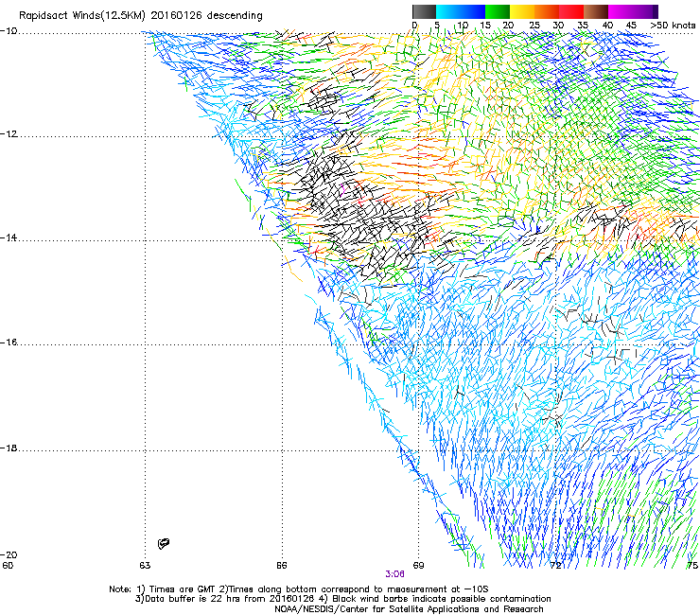The height and width of the screenshot is (615, 700).
Task: Click the 75 longitude axis label
Action: coord(692,566)
